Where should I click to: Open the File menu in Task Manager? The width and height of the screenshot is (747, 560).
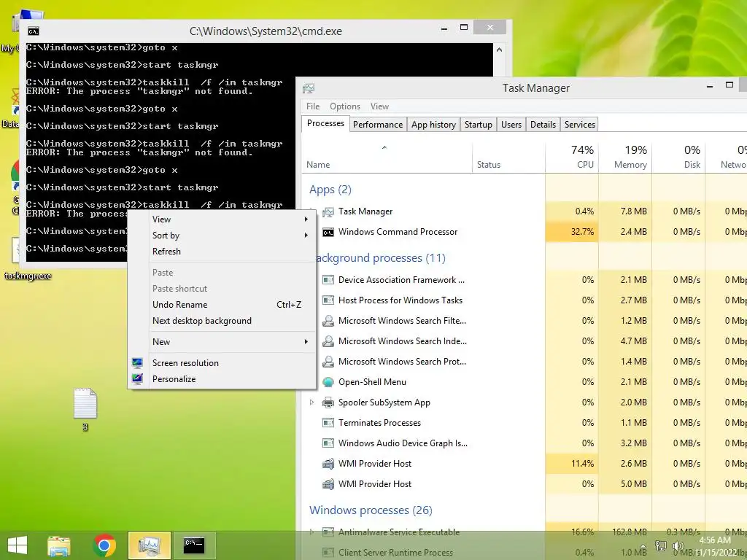coord(313,106)
